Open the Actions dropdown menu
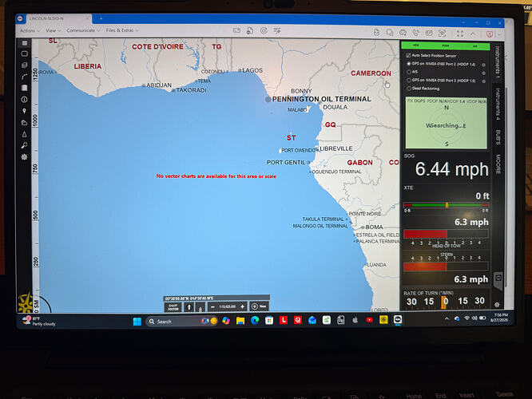Viewport: 532px width, 399px height. coord(30,30)
